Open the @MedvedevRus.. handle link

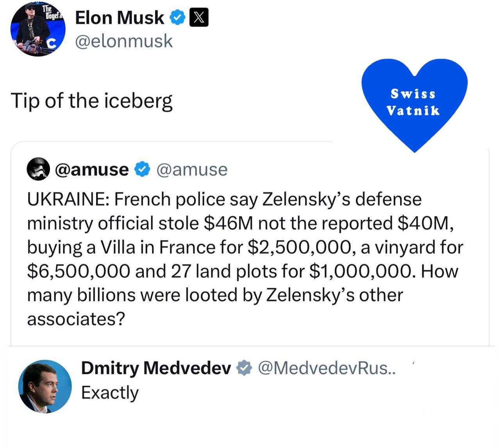coord(327,368)
